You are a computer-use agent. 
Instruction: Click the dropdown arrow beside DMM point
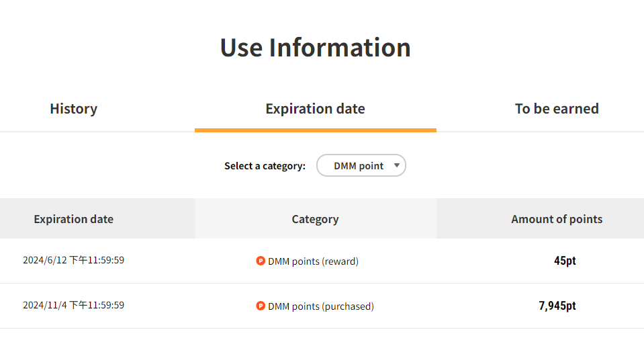(x=396, y=166)
